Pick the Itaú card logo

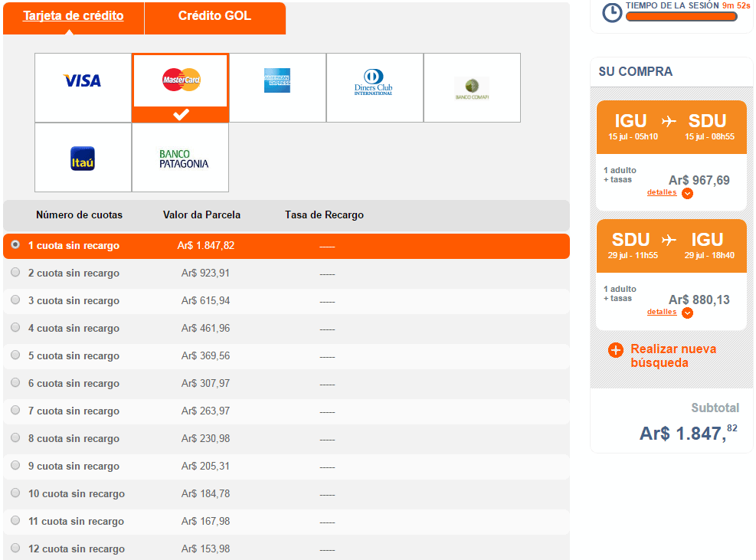83,159
